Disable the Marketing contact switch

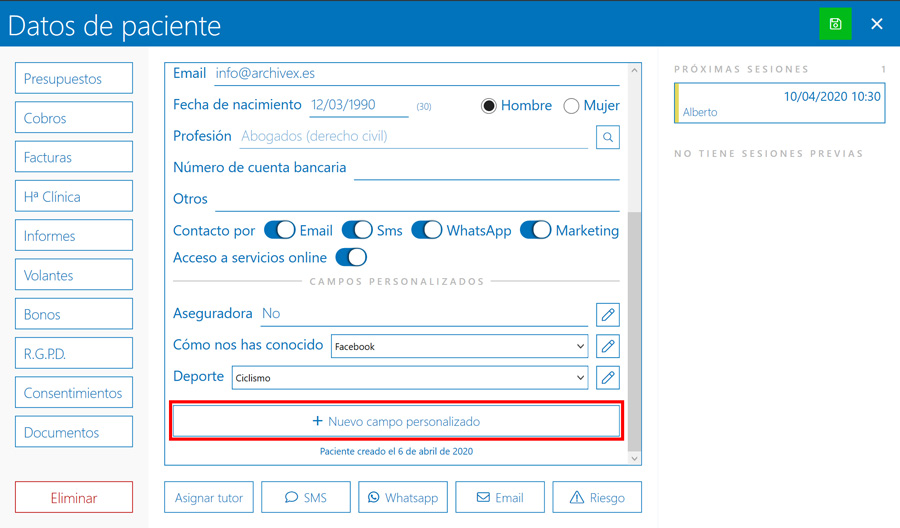pyautogui.click(x=536, y=230)
